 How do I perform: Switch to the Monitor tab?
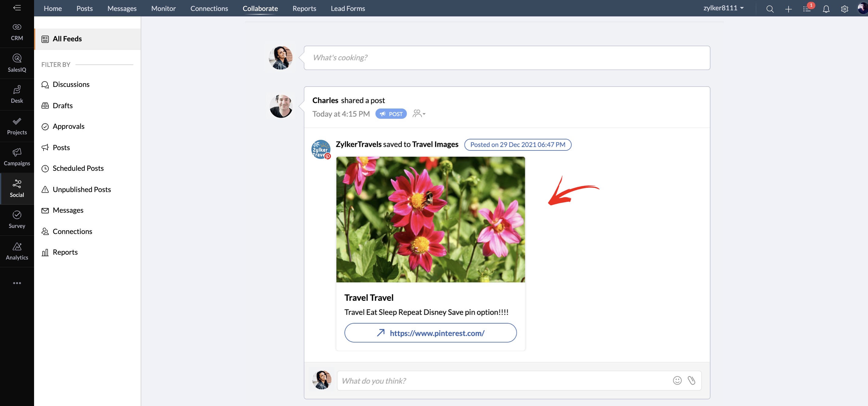tap(163, 9)
